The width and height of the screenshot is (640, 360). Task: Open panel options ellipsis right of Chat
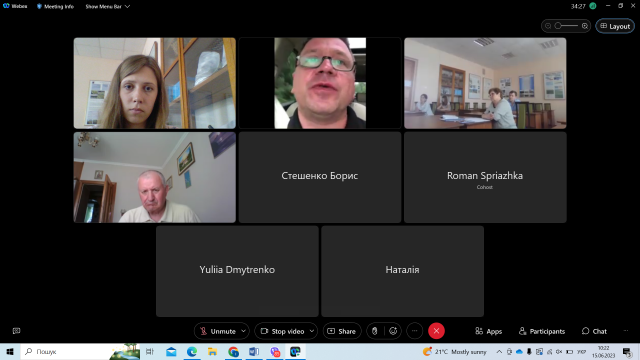[626, 331]
